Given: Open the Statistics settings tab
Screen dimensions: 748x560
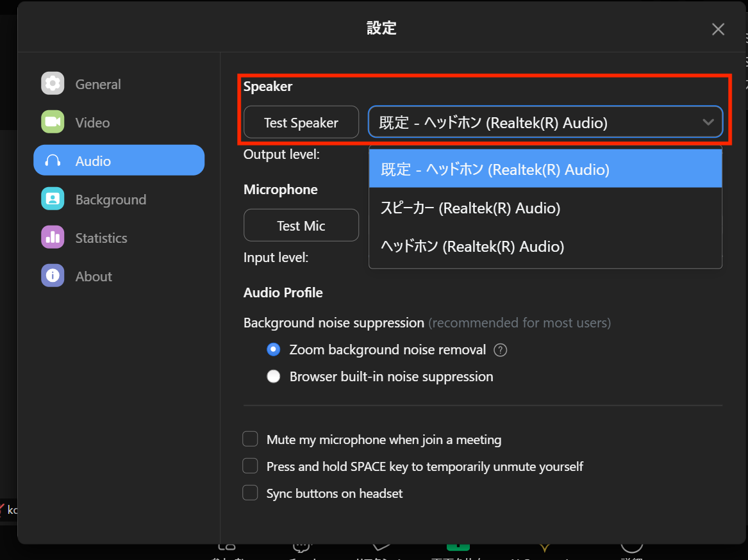Looking at the screenshot, I should pos(101,238).
